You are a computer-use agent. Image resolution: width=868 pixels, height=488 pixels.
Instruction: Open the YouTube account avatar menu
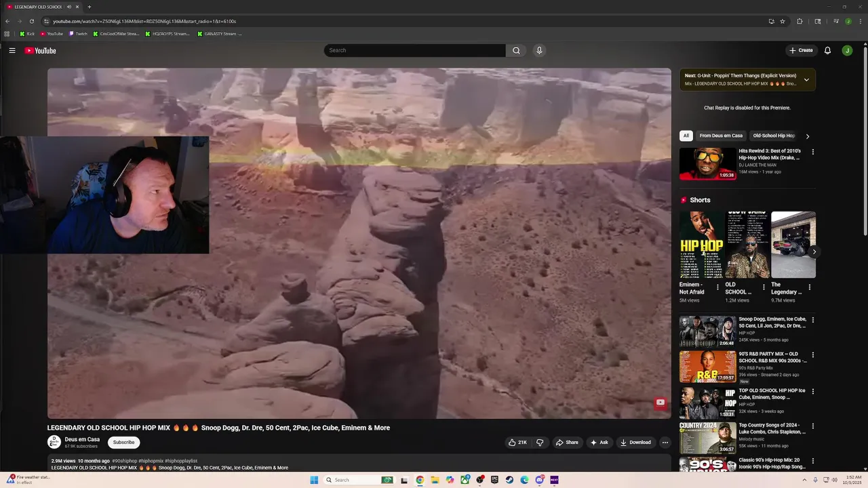pos(847,50)
